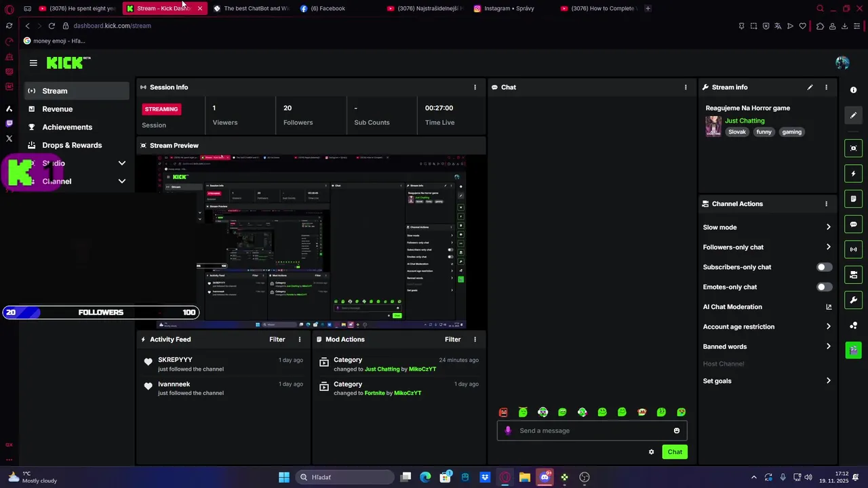This screenshot has height=488, width=868.
Task: Click the money emoji bookmark in bookmarks bar
Action: pyautogui.click(x=54, y=41)
